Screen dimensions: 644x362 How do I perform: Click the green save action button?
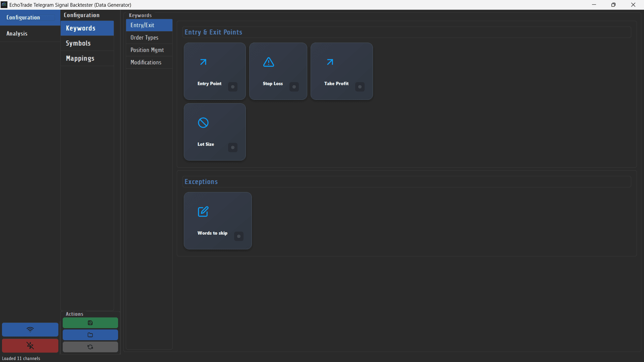point(90,323)
